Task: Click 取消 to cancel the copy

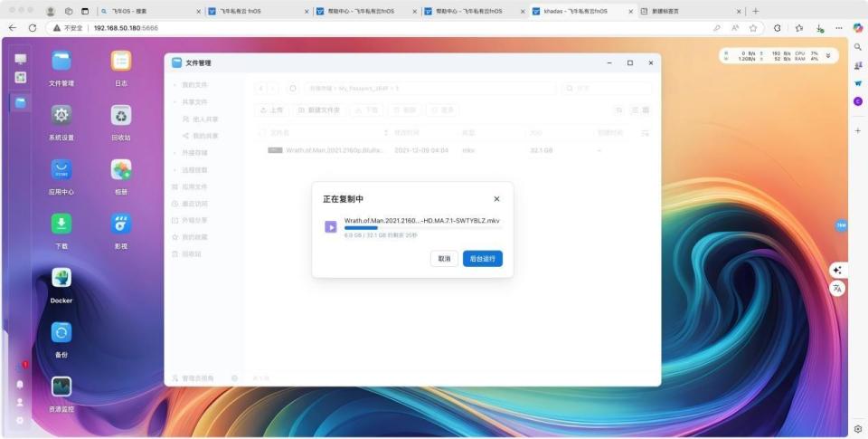Action: (444, 259)
